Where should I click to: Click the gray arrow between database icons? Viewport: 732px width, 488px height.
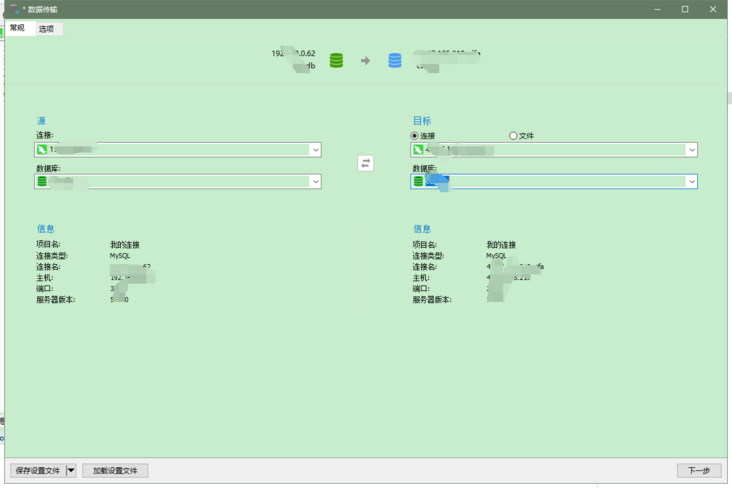point(366,61)
